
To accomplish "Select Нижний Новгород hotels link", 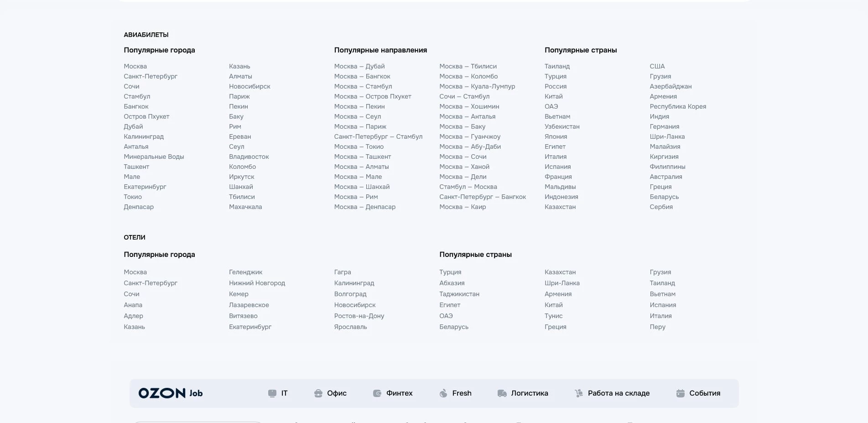I will tap(257, 283).
